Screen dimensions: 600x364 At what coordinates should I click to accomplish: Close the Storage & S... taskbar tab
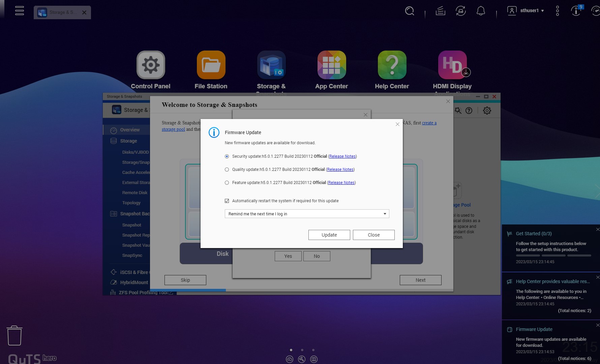point(84,12)
